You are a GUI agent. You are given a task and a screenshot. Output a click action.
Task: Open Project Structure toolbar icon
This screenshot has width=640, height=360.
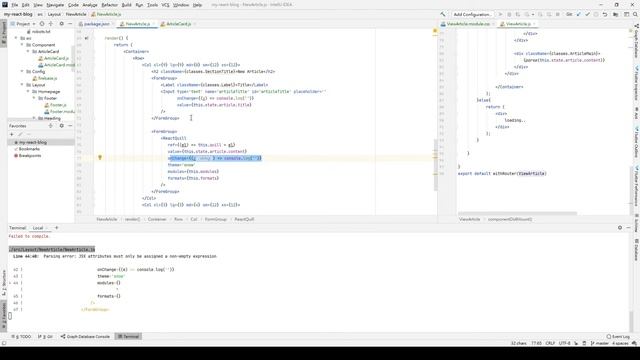click(616, 14)
